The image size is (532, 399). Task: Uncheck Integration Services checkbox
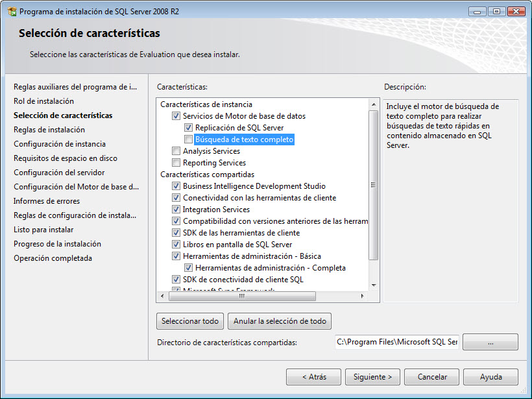coord(176,210)
